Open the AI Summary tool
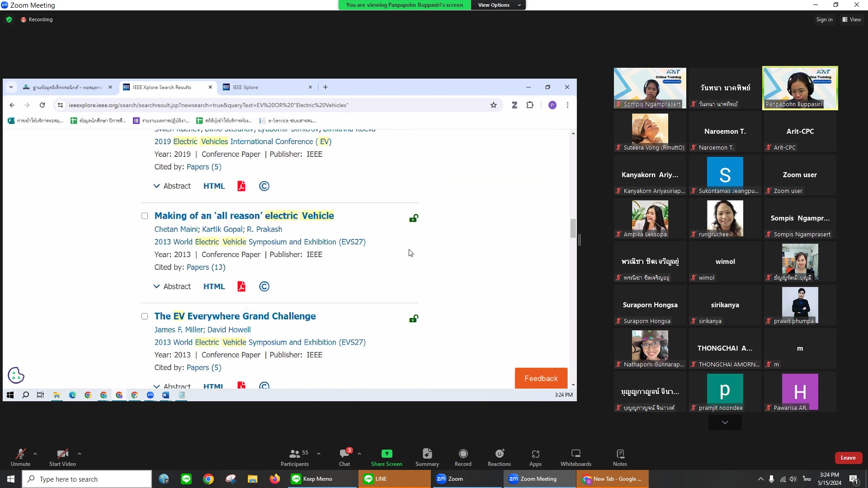The image size is (868, 488). (427, 457)
